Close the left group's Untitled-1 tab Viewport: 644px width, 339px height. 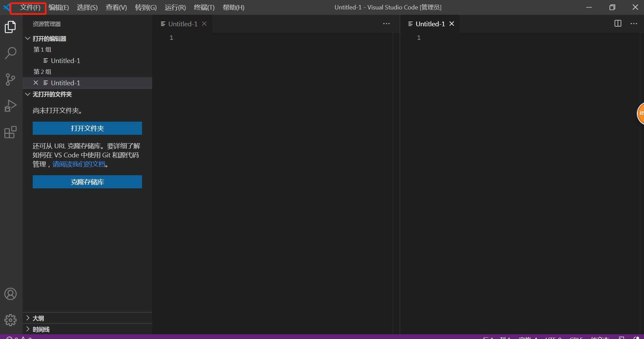pos(204,24)
